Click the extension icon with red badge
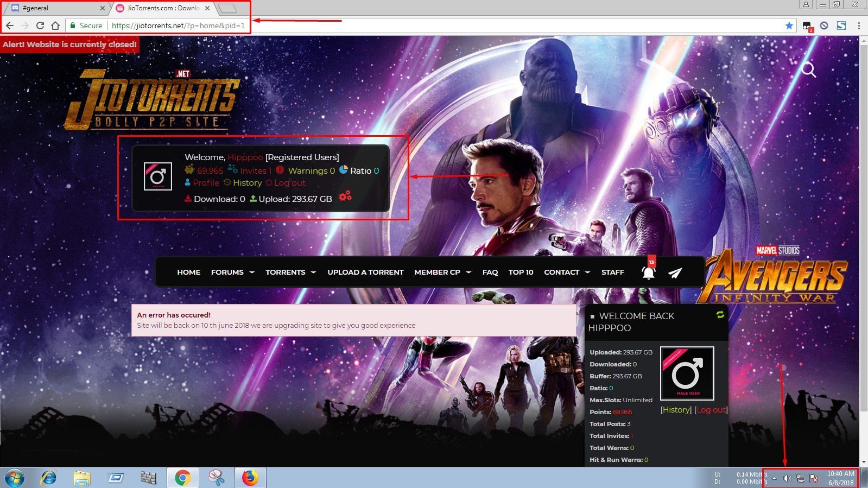The height and width of the screenshot is (488, 868). [x=807, y=26]
